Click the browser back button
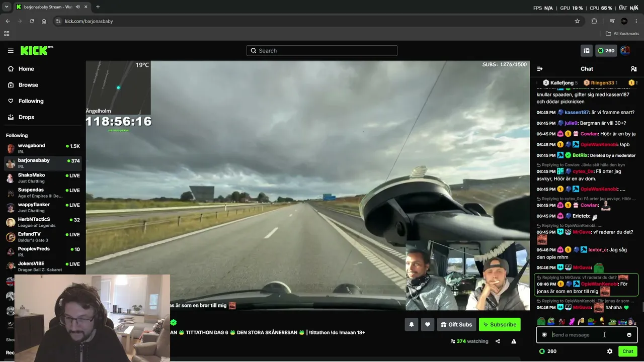This screenshot has height=362, width=644. (8, 21)
